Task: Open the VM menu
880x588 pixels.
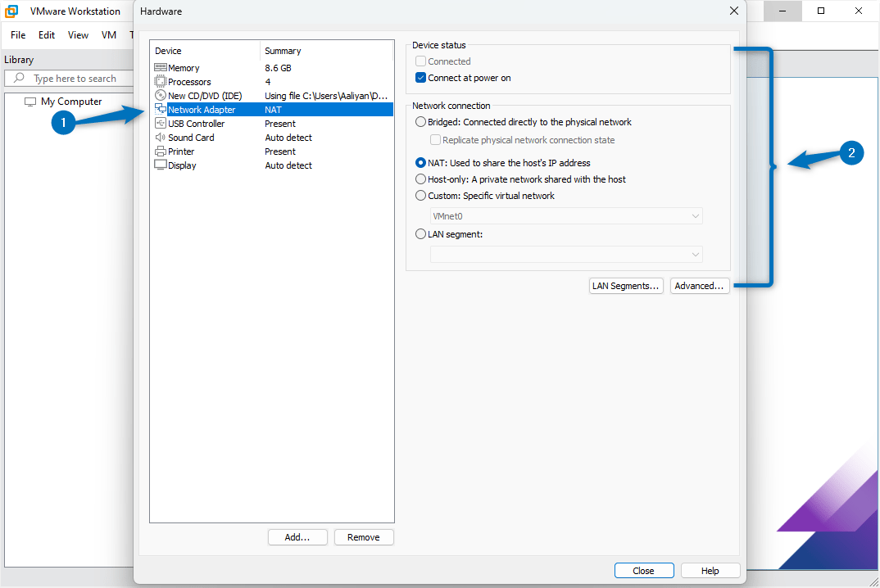Action: (108, 34)
